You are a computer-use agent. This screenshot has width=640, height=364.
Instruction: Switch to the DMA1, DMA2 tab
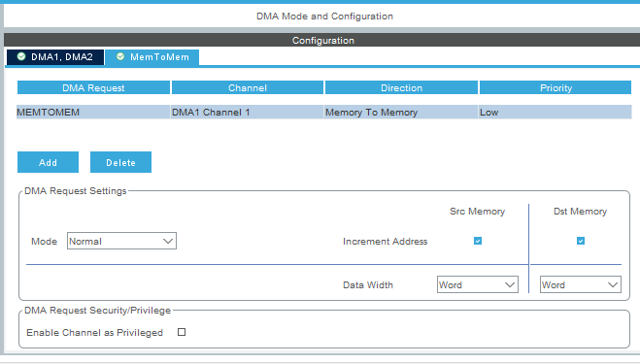click(x=55, y=57)
